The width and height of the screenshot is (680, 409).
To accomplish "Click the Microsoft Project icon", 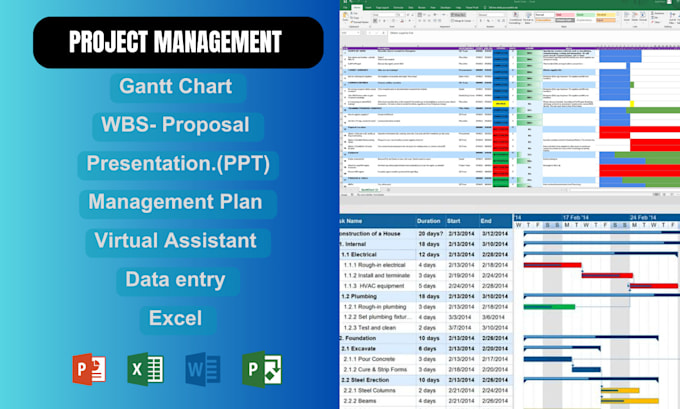I will (262, 369).
